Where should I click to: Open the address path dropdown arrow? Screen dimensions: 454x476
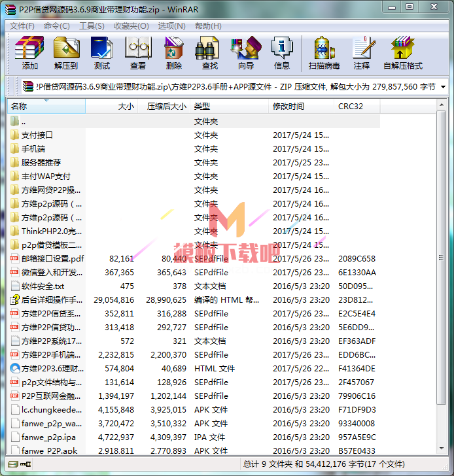point(443,87)
